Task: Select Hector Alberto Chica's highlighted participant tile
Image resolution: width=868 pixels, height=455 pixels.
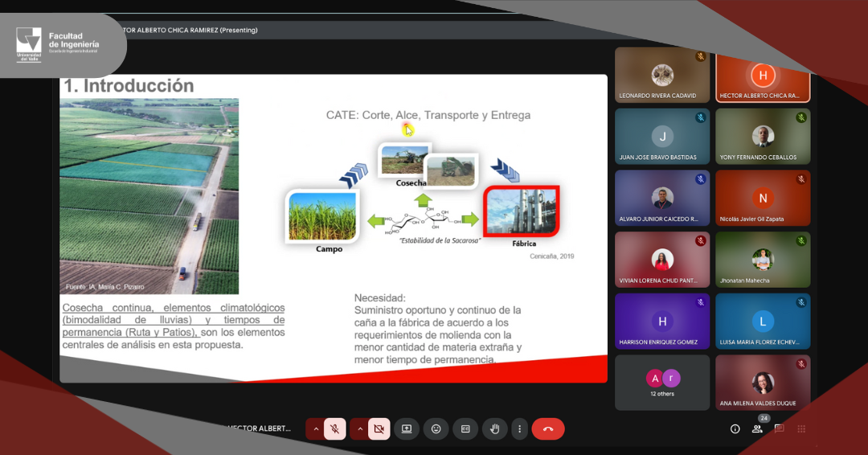Action: click(x=762, y=76)
